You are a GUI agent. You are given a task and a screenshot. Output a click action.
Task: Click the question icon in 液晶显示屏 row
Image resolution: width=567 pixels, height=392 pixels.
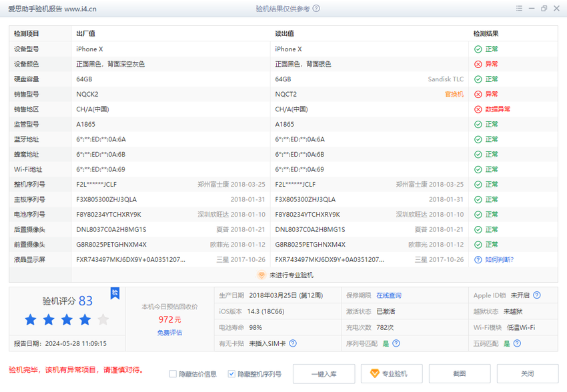[478, 260]
